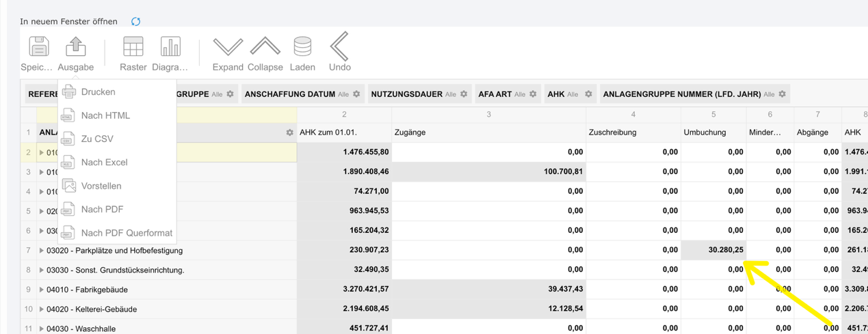The image size is (868, 334).
Task: Open the gear of the NUTZUNGSDAUER filter
Action: coord(464,94)
